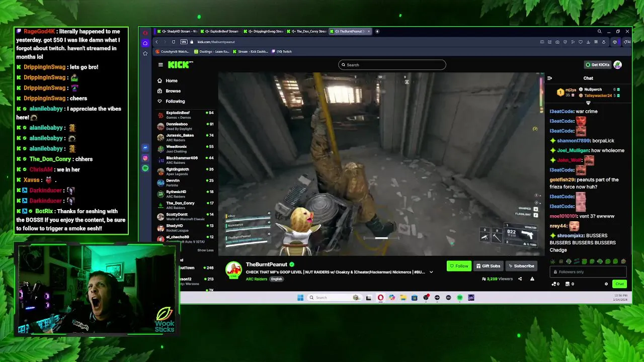Open Donnieeboo channel in sidebar

pyautogui.click(x=185, y=126)
